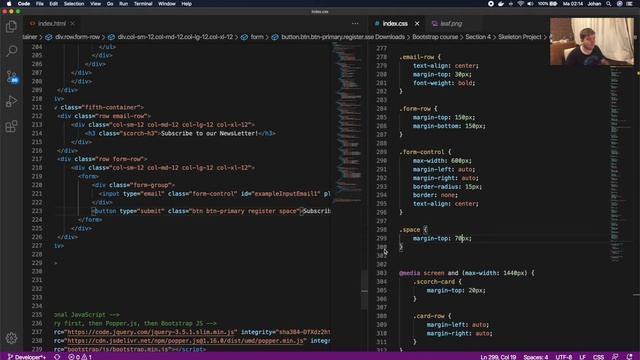Expand the div.row.form-row breadcrumb
Viewport: 640px width, 360px height.
click(x=78, y=37)
